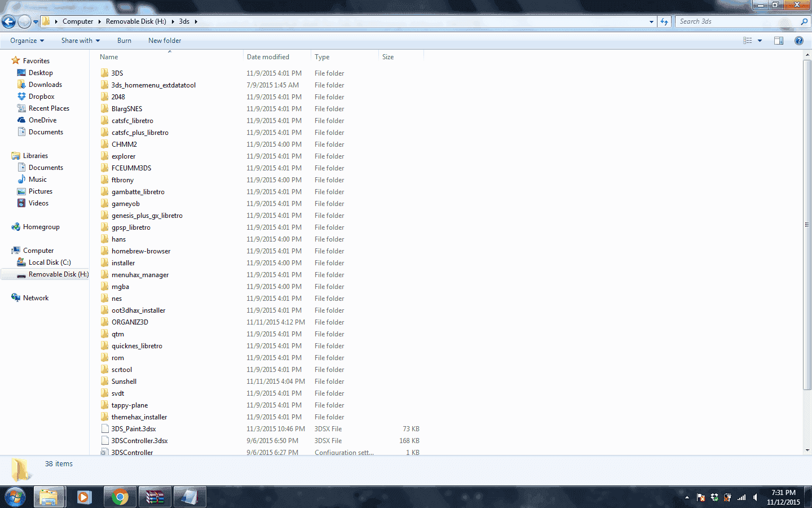812x508 pixels.
Task: Select the Sunshell folder icon
Action: (105, 381)
